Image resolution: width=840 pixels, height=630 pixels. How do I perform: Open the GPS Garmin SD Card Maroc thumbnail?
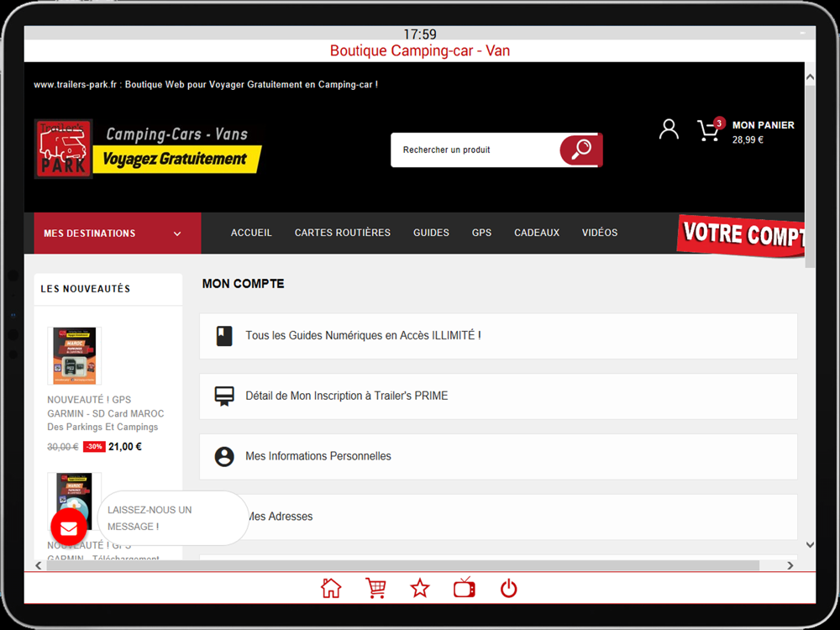point(75,355)
